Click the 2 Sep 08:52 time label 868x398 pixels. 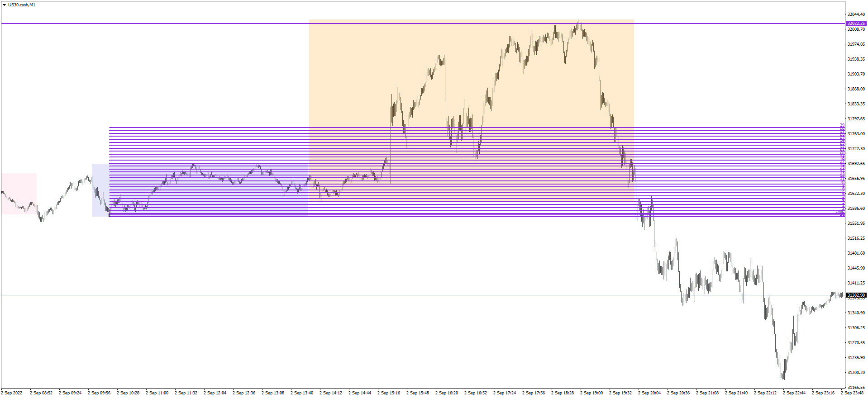click(x=41, y=393)
